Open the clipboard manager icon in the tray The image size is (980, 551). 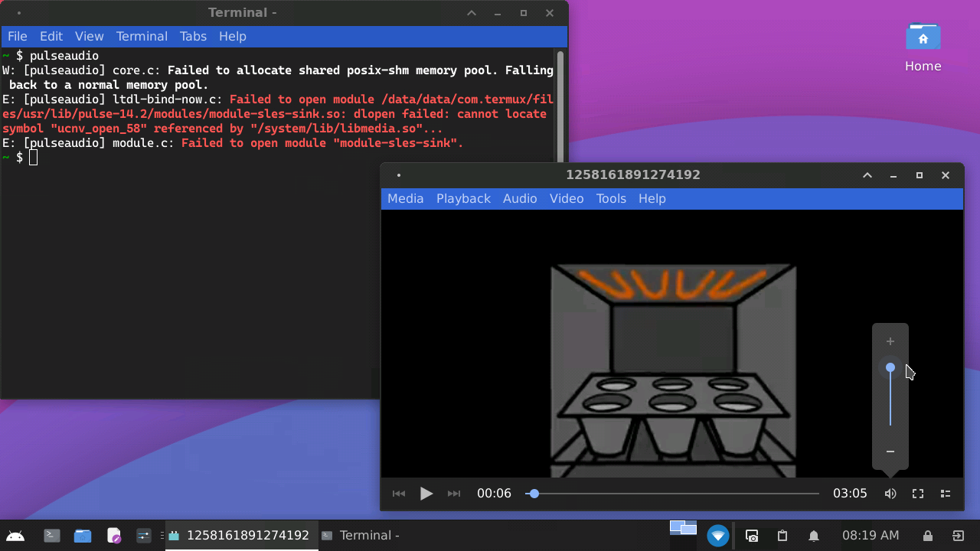(782, 535)
